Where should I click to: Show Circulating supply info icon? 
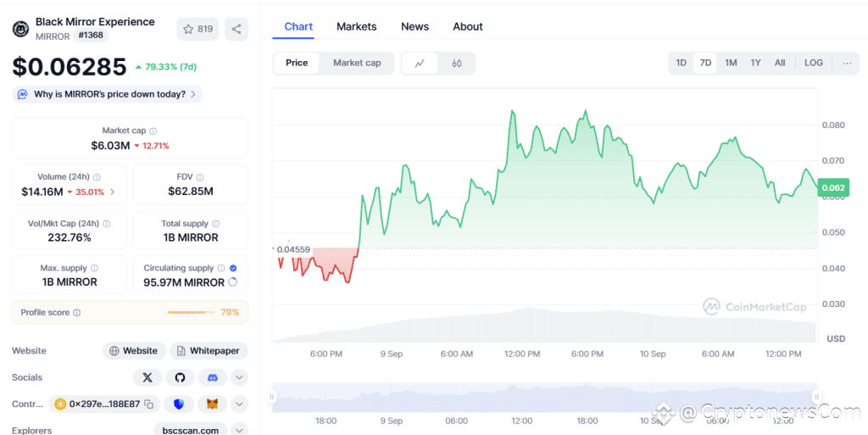point(221,269)
